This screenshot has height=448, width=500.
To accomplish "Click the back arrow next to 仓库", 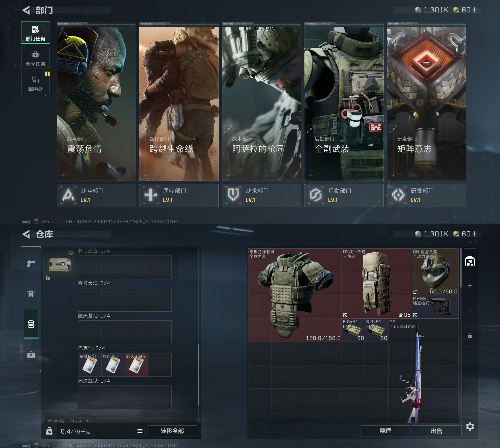I will coord(26,234).
